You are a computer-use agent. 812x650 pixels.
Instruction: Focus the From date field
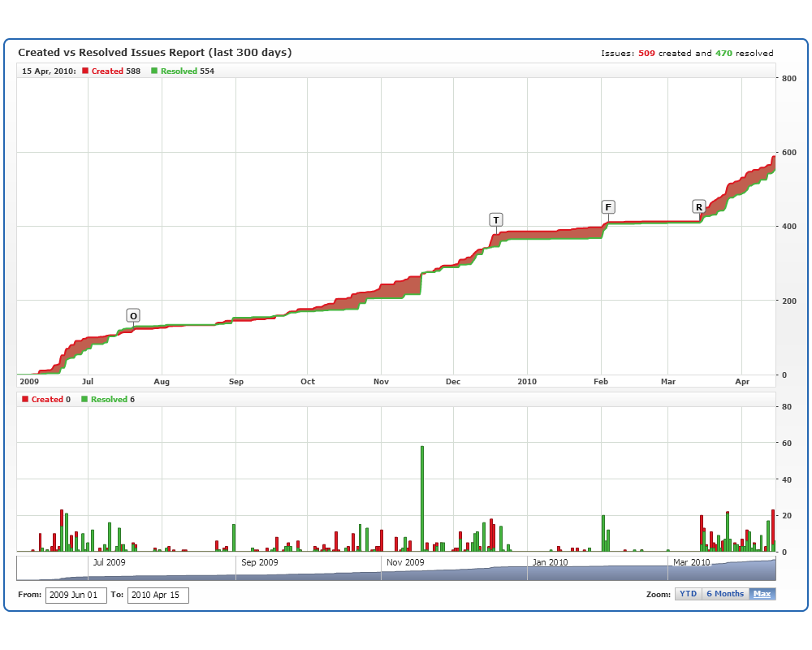[x=76, y=595]
